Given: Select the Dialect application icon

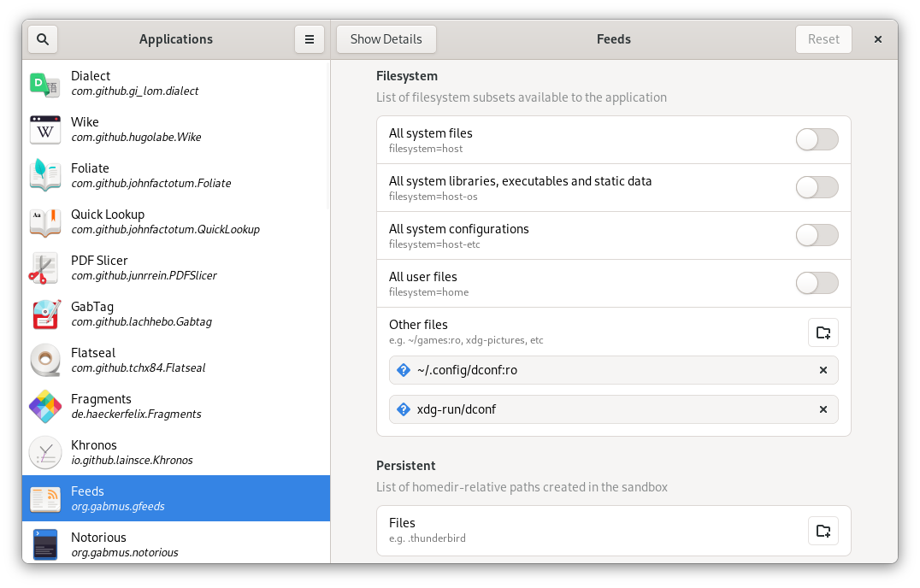Looking at the screenshot, I should 44,84.
